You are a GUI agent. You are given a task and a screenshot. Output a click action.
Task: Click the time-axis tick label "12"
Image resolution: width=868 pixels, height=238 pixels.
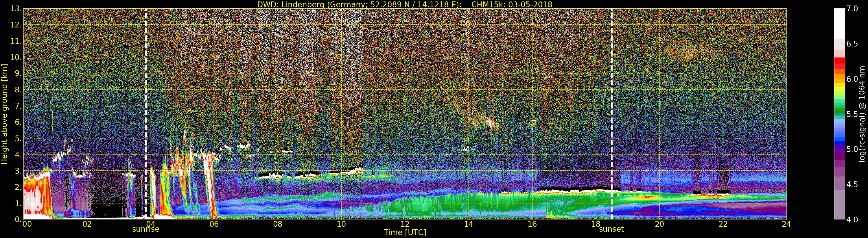pyautogui.click(x=405, y=224)
